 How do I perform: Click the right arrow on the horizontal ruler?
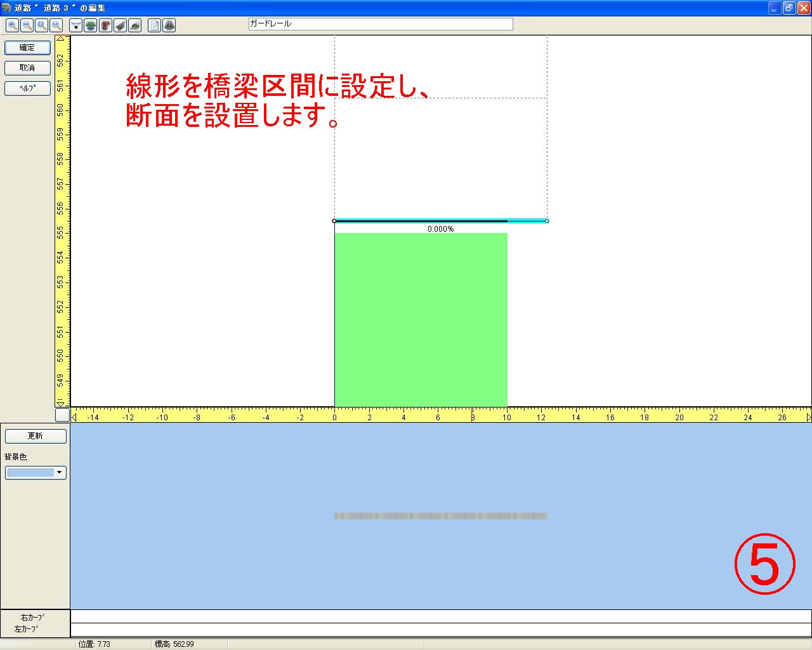[x=808, y=417]
